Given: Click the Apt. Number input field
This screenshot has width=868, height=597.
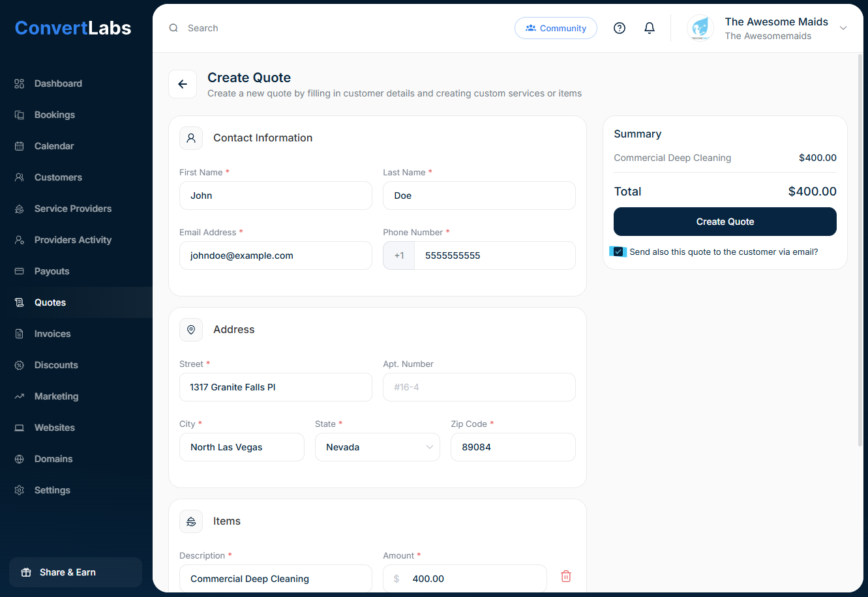Looking at the screenshot, I should coord(479,387).
